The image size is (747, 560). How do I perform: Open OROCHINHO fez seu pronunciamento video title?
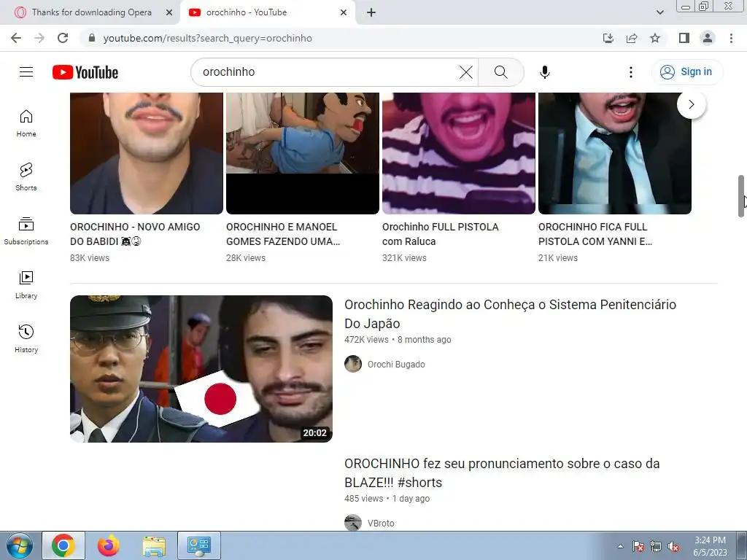pos(502,472)
